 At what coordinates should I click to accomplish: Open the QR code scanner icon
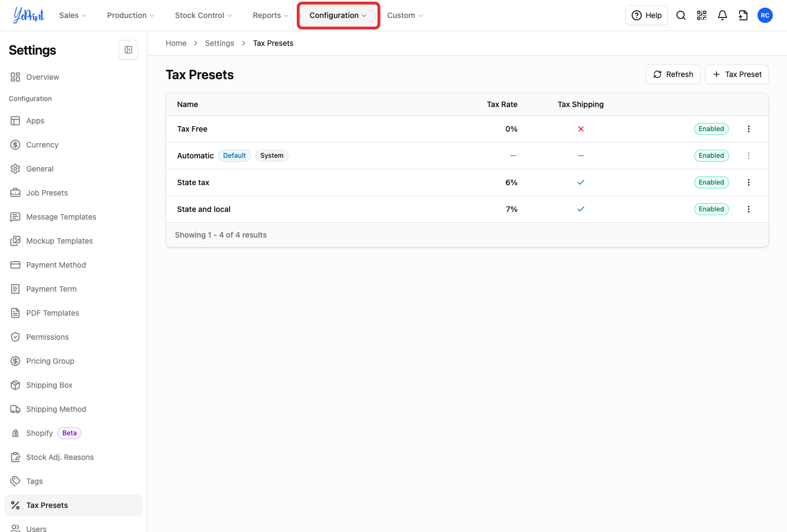coord(702,15)
